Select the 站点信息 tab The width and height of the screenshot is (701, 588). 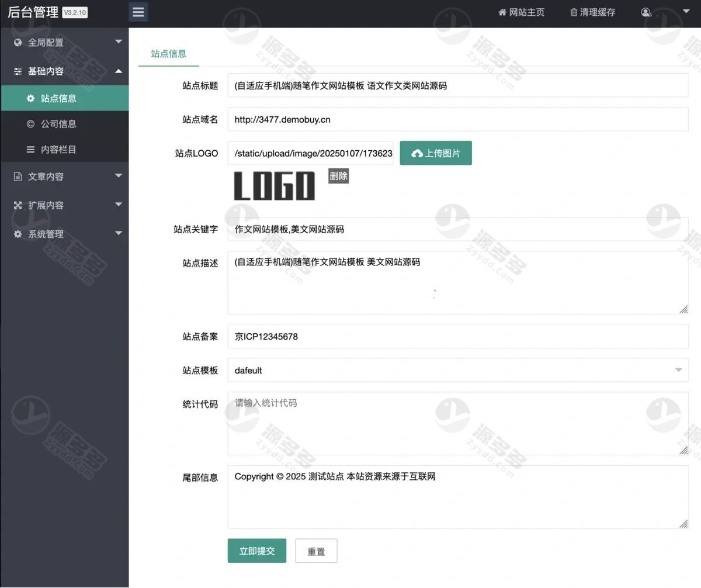(x=169, y=54)
